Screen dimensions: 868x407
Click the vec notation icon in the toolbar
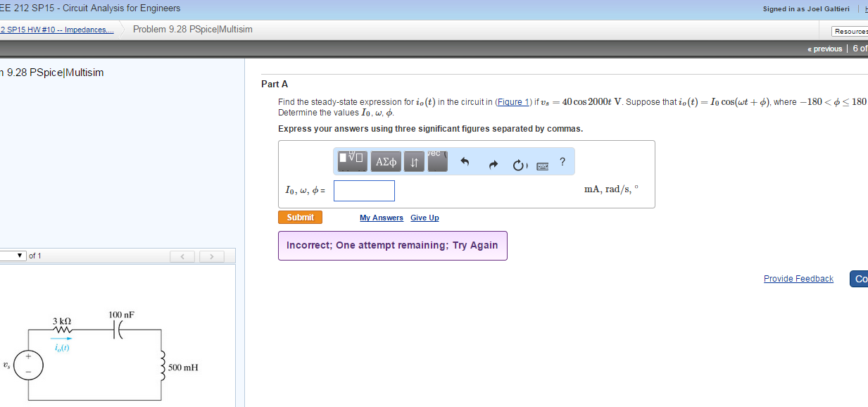(437, 161)
